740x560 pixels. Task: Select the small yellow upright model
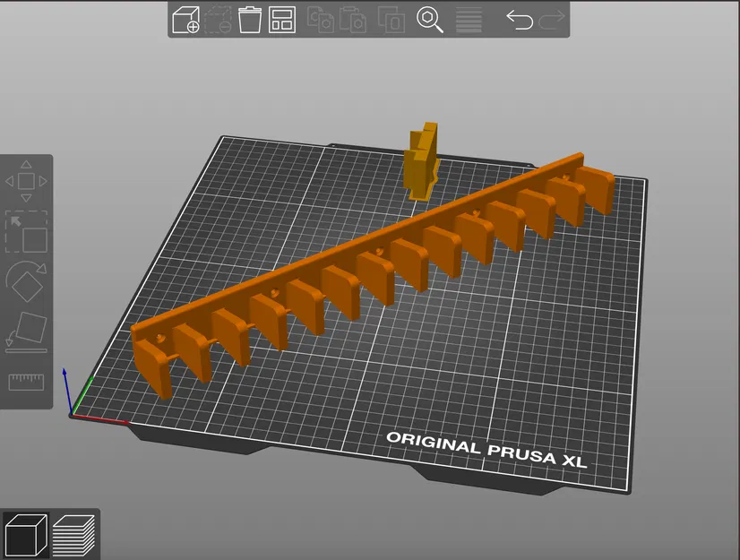coord(421,163)
